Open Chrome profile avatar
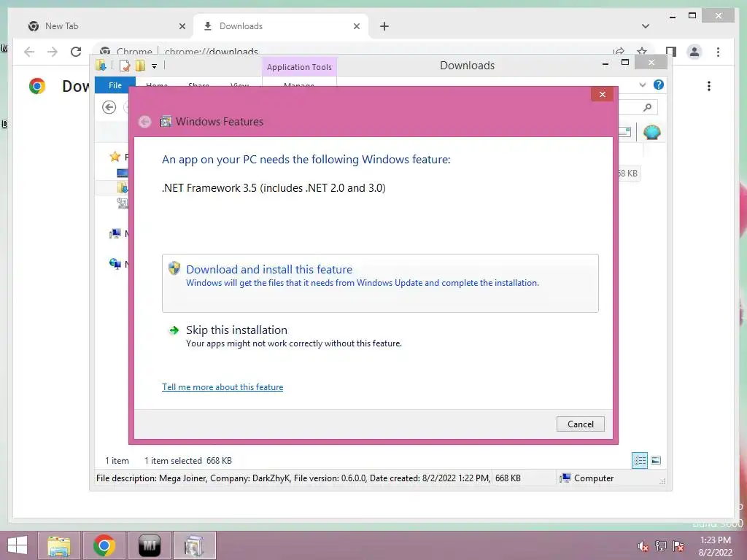The width and height of the screenshot is (747, 560). click(x=694, y=52)
